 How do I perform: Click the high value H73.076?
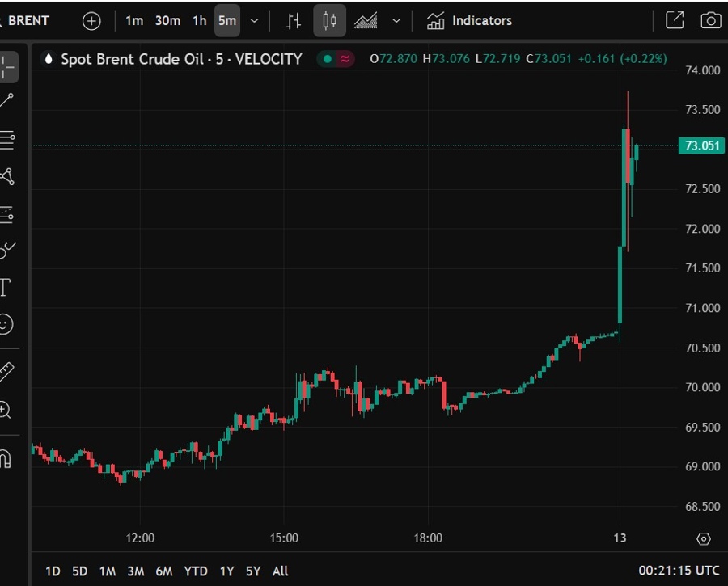[x=447, y=59]
